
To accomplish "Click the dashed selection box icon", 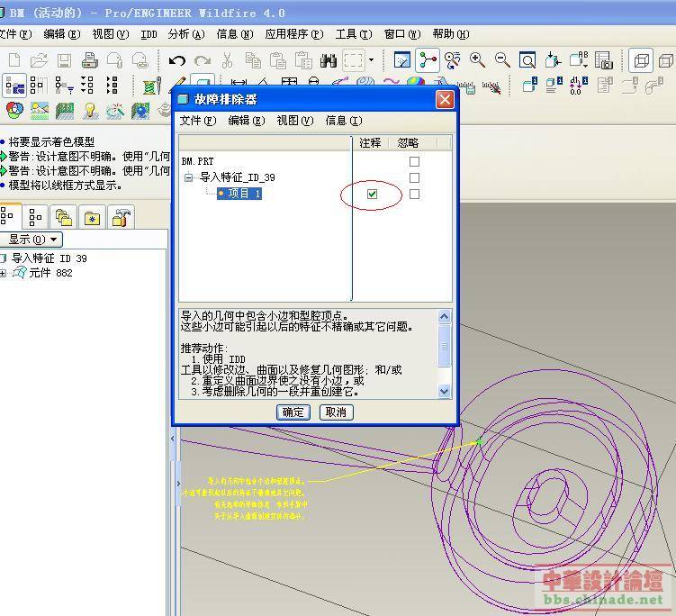I will [x=354, y=60].
